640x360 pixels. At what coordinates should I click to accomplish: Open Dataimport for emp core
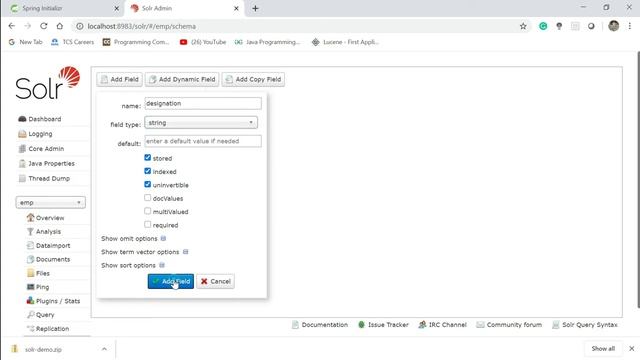[x=48, y=245]
